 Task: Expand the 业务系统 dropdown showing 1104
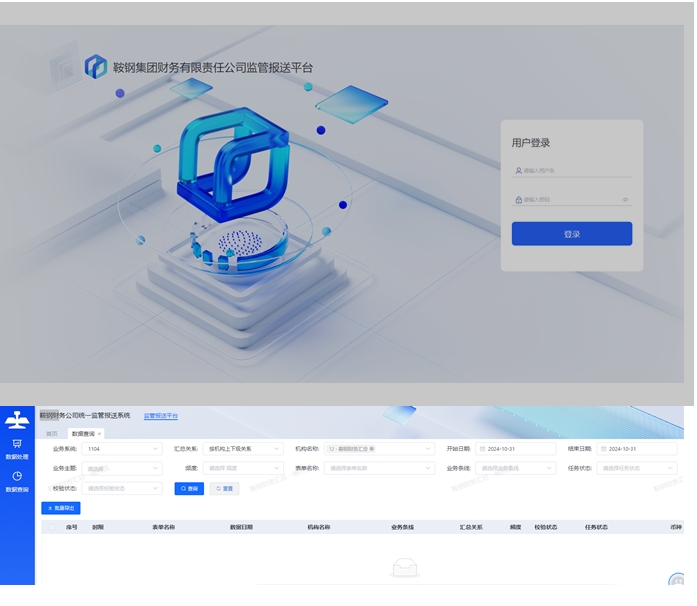click(x=123, y=449)
